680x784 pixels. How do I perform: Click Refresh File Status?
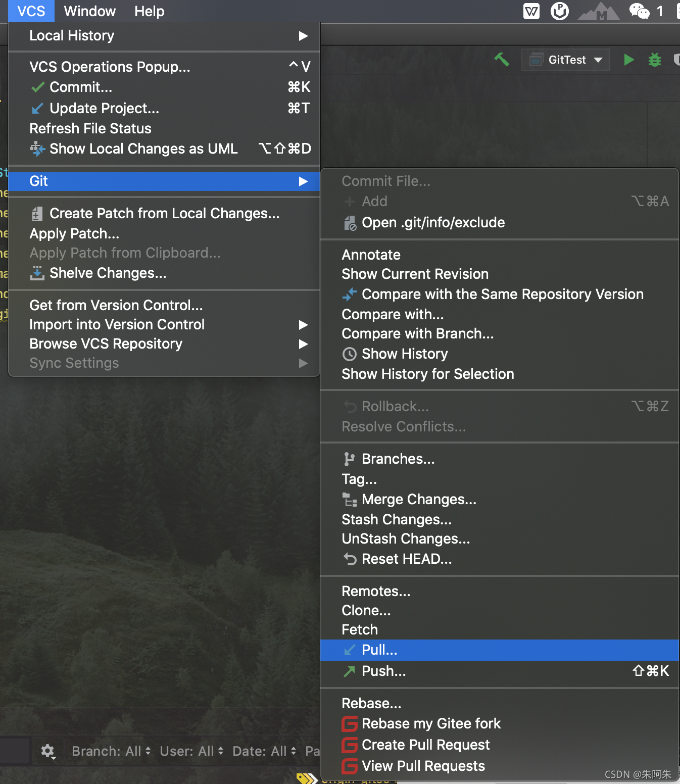pos(164,128)
